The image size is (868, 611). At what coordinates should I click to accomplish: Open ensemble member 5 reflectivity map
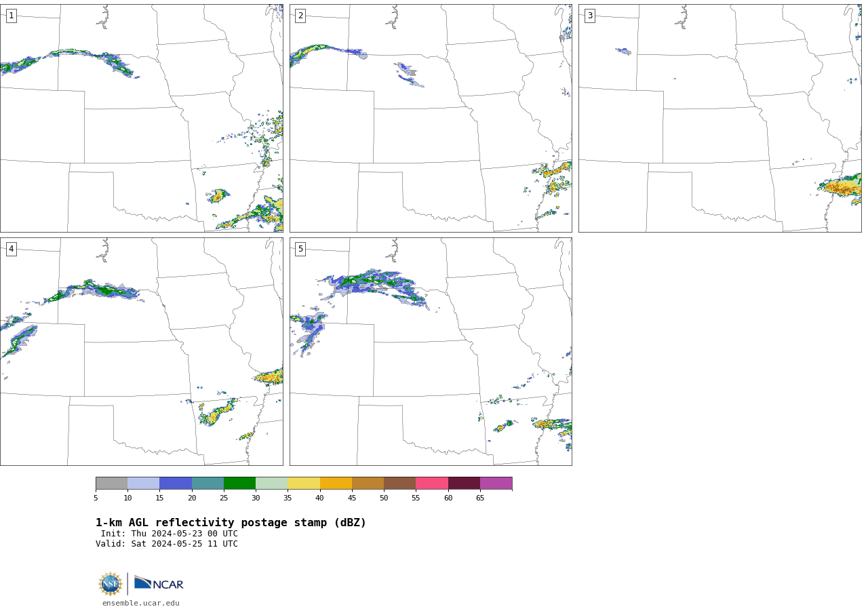coord(431,351)
